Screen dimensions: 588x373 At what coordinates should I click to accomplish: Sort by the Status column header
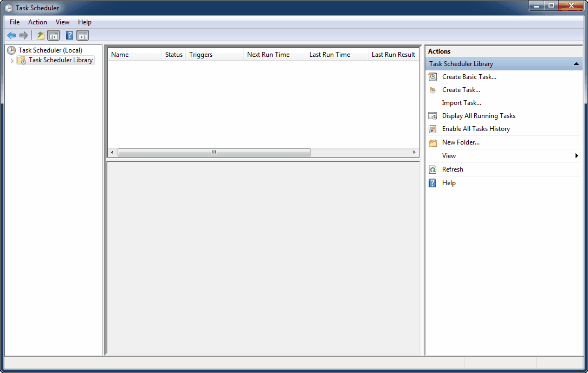click(x=173, y=55)
